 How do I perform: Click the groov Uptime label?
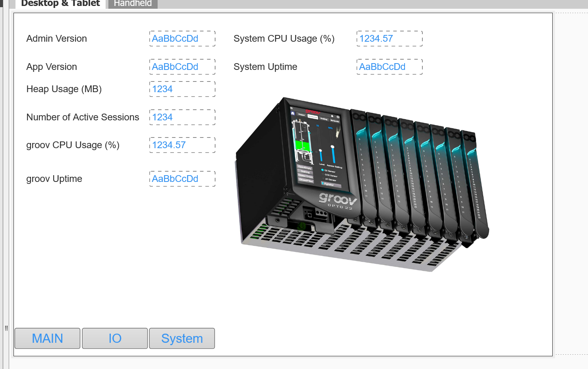54,179
